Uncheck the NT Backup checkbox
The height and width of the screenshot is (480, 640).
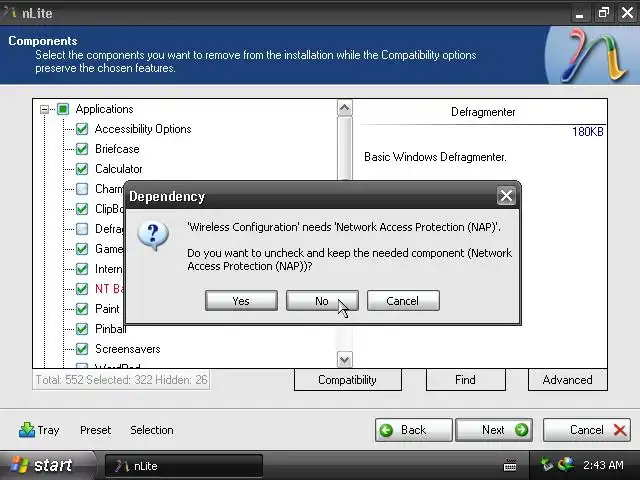pyautogui.click(x=82, y=289)
